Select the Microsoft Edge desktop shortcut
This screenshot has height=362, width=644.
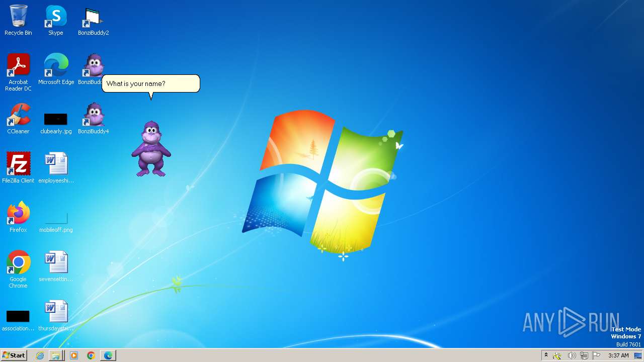[x=56, y=69]
